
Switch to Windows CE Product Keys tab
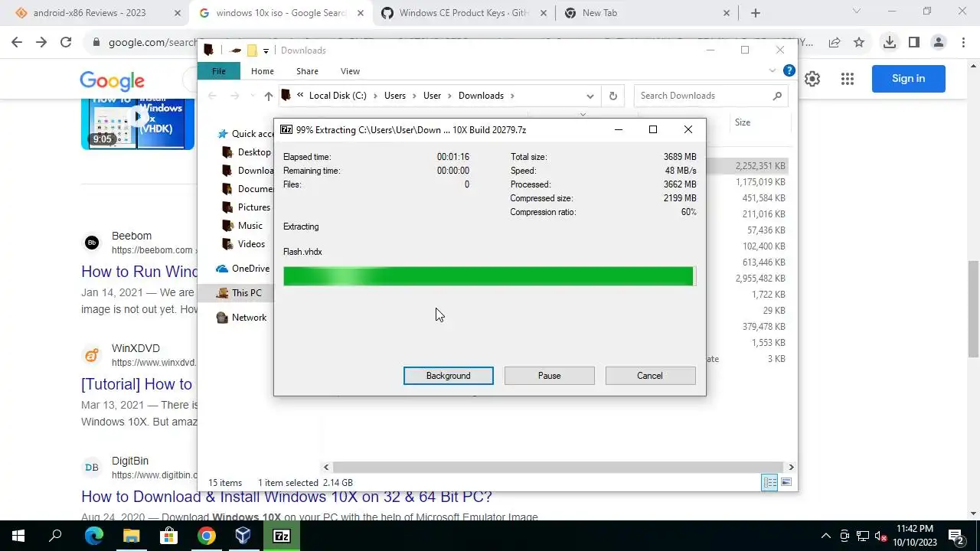pos(464,13)
